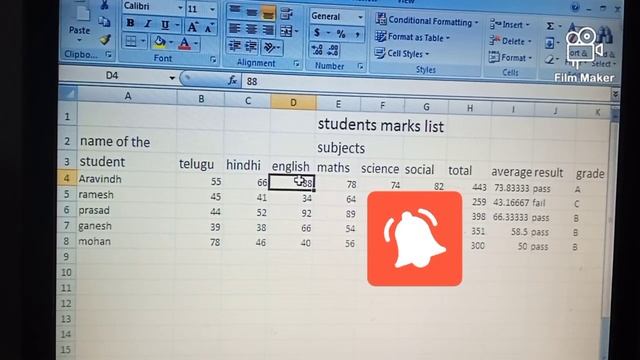Click the Copy icon in Clipboard group
This screenshot has width=640, height=360.
coord(104,22)
